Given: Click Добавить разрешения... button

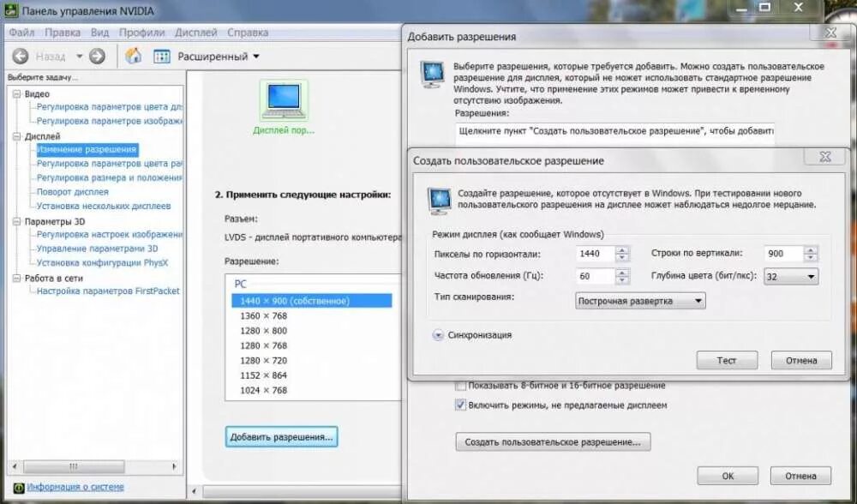Looking at the screenshot, I should pyautogui.click(x=281, y=437).
